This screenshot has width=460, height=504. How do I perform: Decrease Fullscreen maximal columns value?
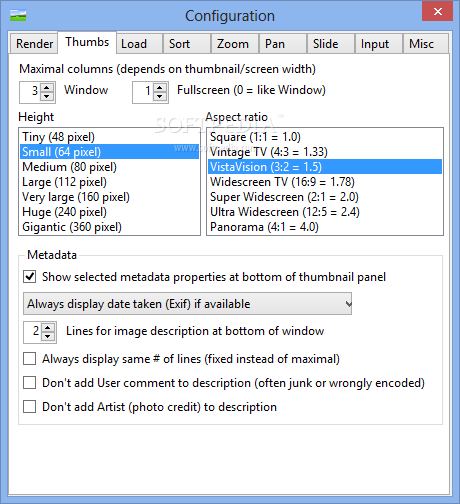(x=160, y=97)
